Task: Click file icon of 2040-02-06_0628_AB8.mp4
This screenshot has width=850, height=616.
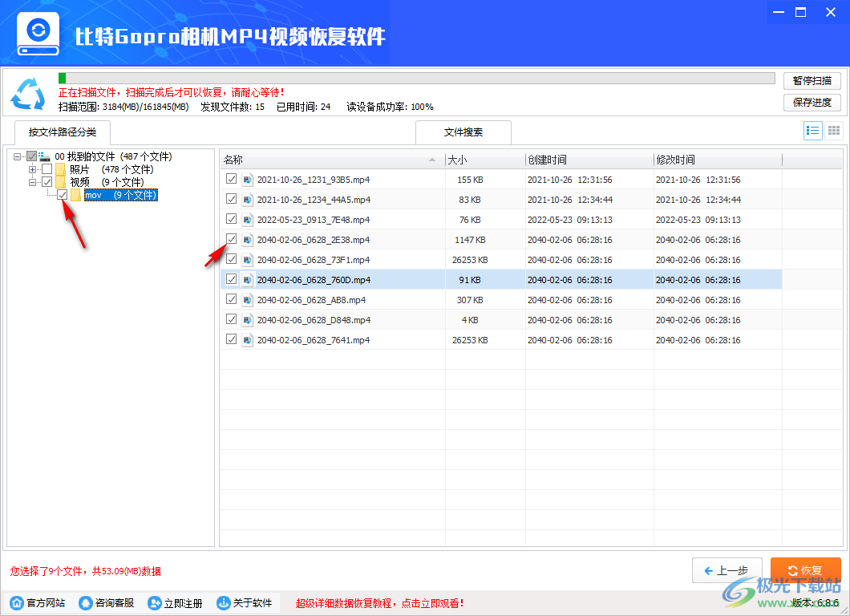Action: pos(247,300)
